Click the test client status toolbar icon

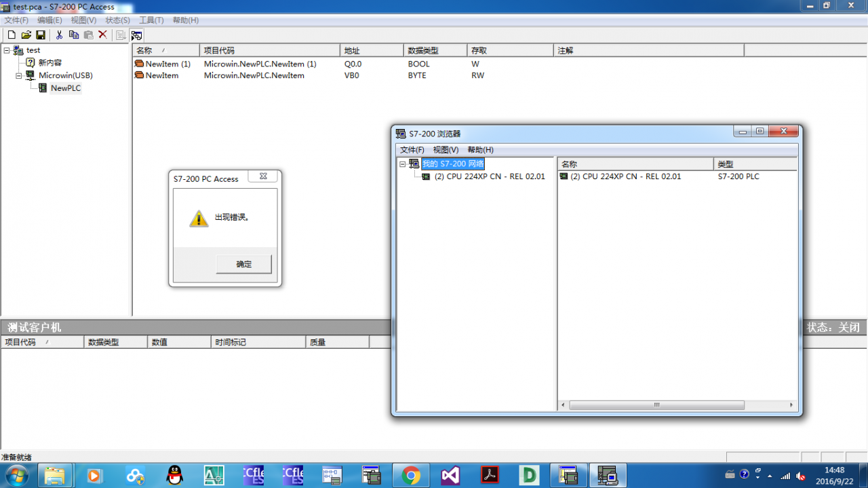[x=137, y=35]
